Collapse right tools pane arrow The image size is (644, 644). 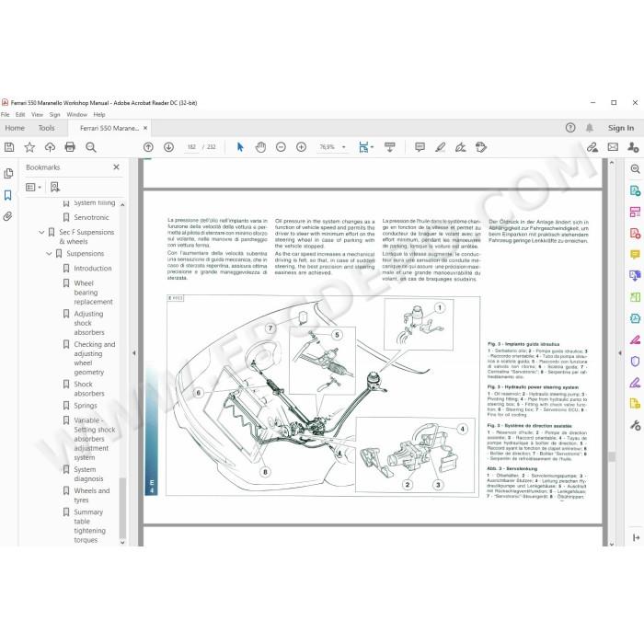point(620,352)
